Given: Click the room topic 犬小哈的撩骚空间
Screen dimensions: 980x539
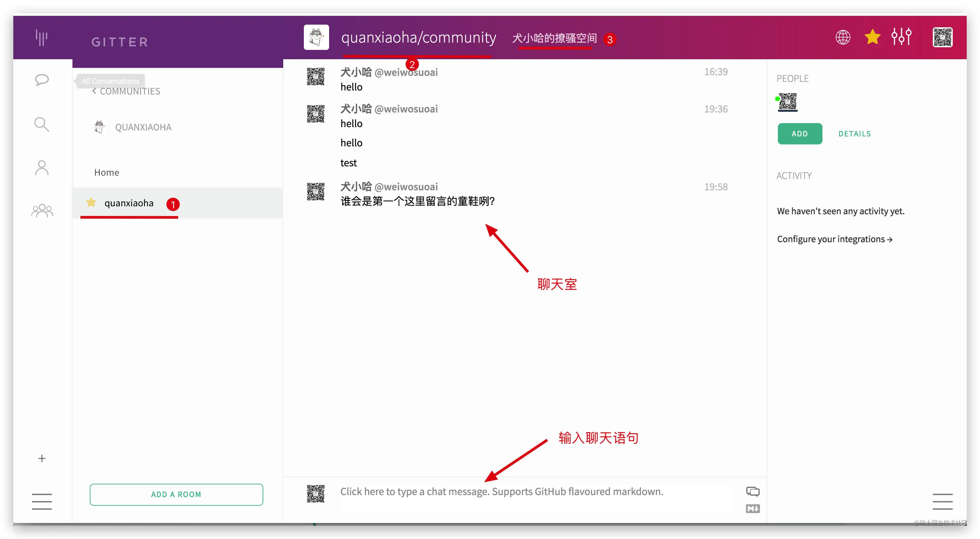Looking at the screenshot, I should click(x=554, y=38).
